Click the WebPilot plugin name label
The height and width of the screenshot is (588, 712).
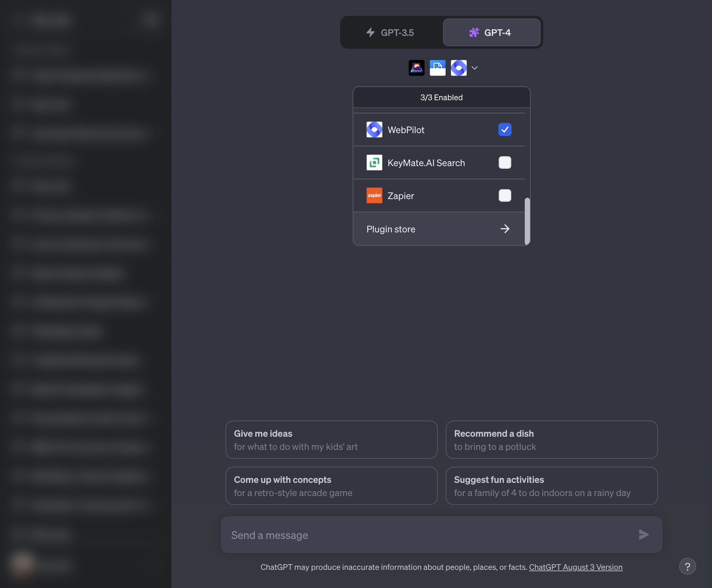pyautogui.click(x=406, y=130)
